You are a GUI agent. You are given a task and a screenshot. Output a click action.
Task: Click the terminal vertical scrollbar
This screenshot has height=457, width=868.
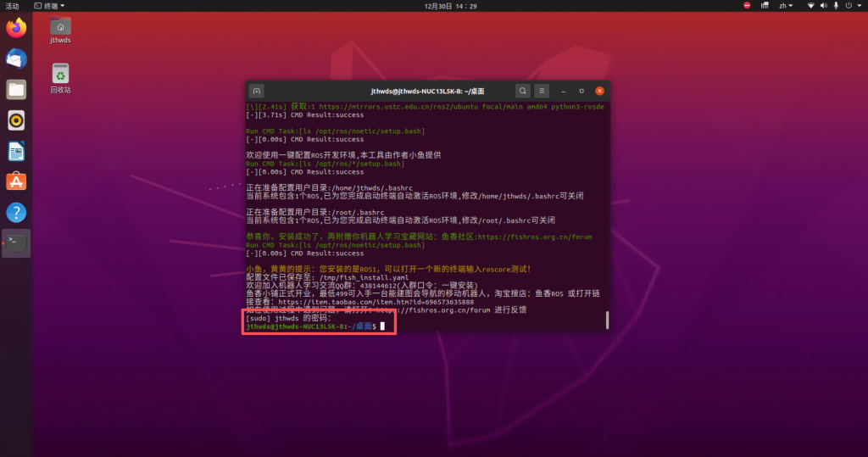pyautogui.click(x=606, y=320)
